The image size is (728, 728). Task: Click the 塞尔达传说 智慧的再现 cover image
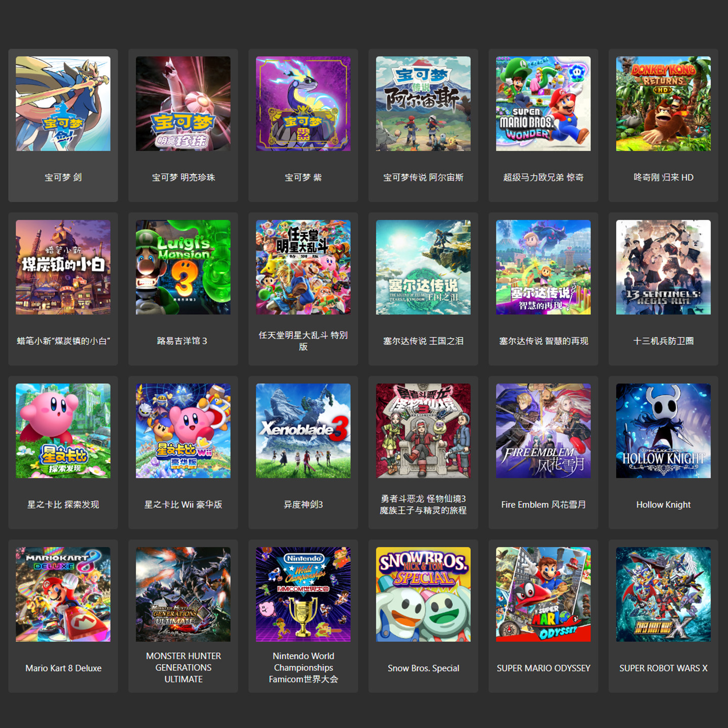(x=543, y=267)
